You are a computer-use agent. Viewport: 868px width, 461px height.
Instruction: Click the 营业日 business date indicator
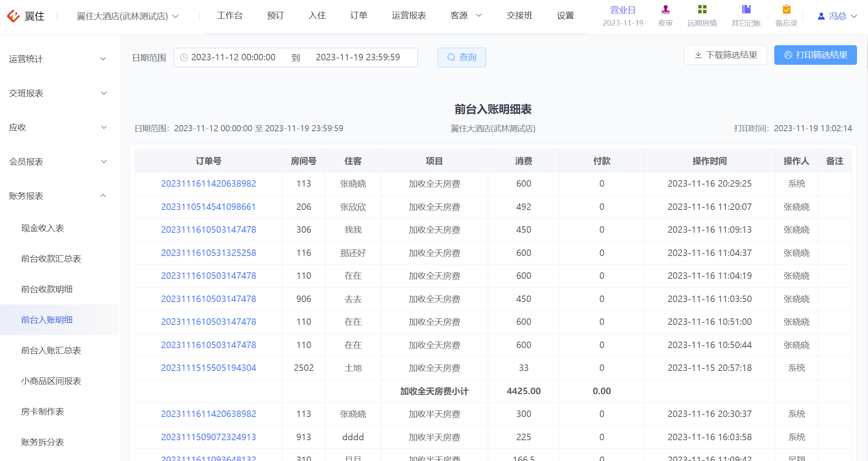click(623, 16)
